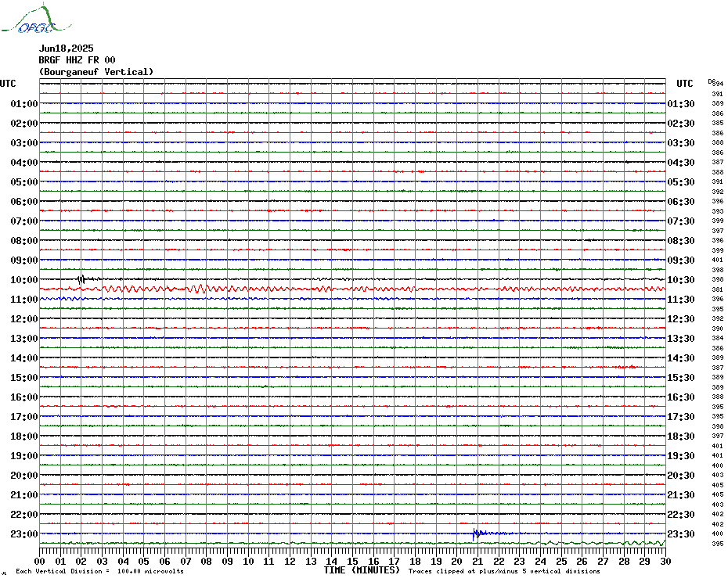
Task: Click the 14:30 label on the right
Action: point(681,357)
